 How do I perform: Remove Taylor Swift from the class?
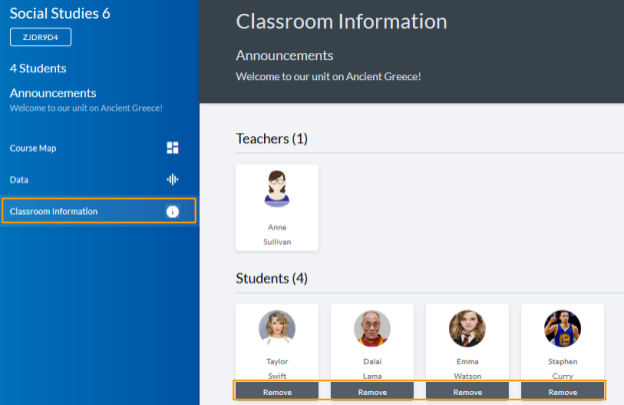pyautogui.click(x=277, y=392)
